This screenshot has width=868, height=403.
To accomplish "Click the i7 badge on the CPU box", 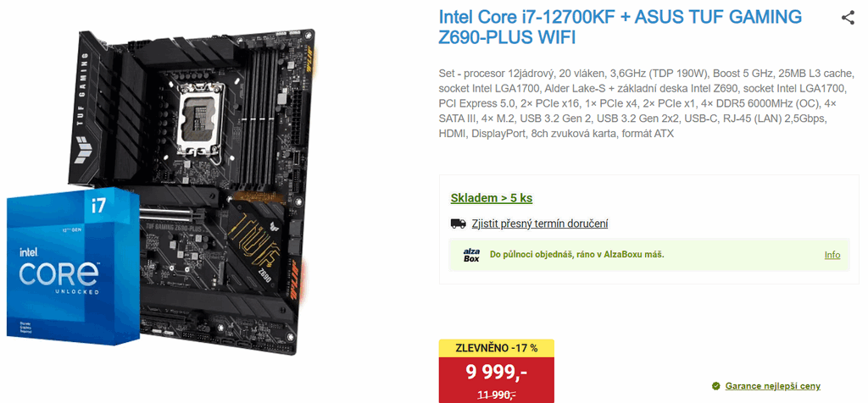I will tap(104, 203).
